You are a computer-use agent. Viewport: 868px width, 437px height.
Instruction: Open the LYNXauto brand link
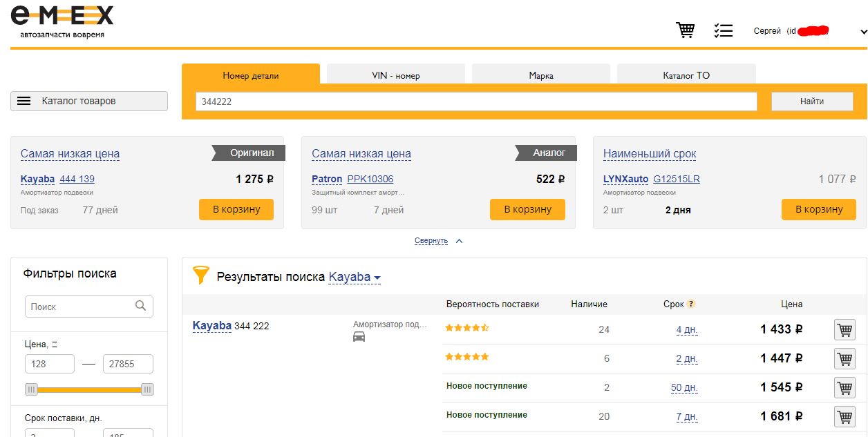626,179
